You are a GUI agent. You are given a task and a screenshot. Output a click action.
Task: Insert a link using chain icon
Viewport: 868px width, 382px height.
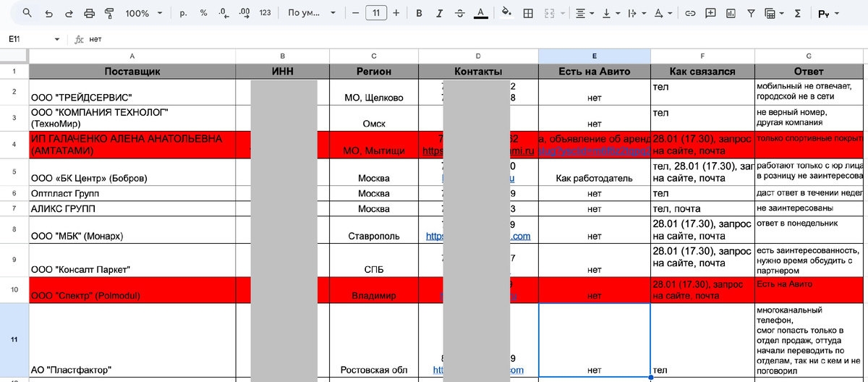tap(690, 13)
